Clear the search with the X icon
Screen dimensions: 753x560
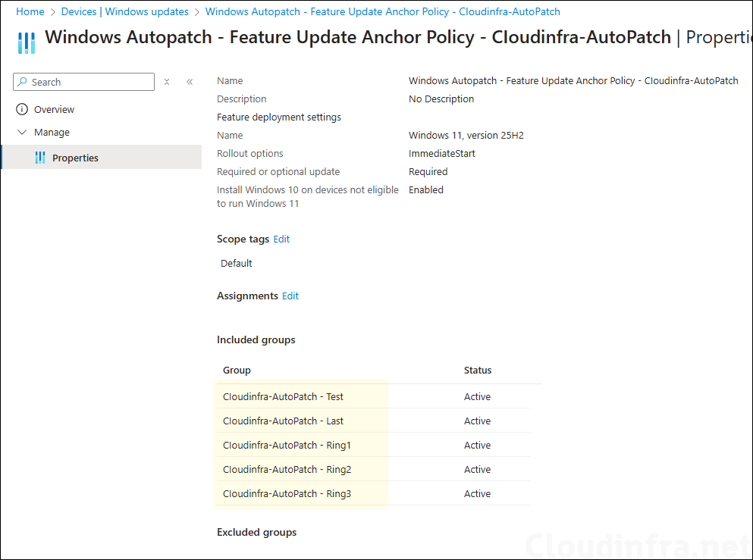coord(167,82)
